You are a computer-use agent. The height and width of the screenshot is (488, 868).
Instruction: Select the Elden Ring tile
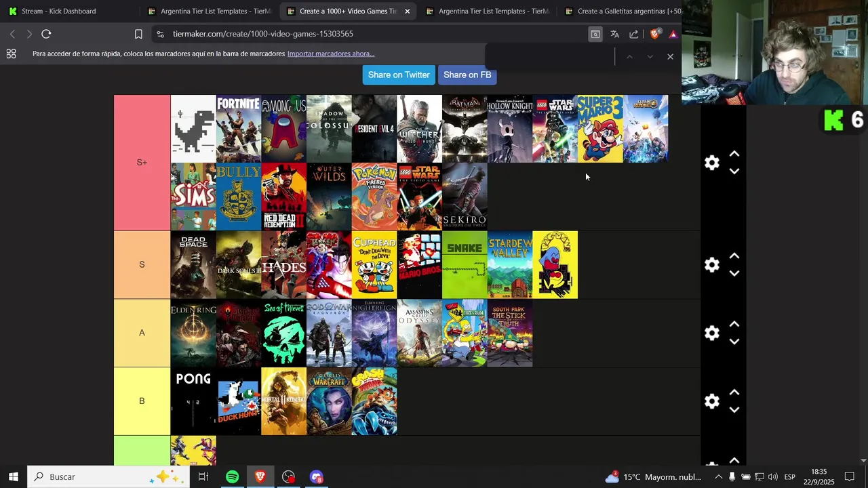click(x=193, y=333)
